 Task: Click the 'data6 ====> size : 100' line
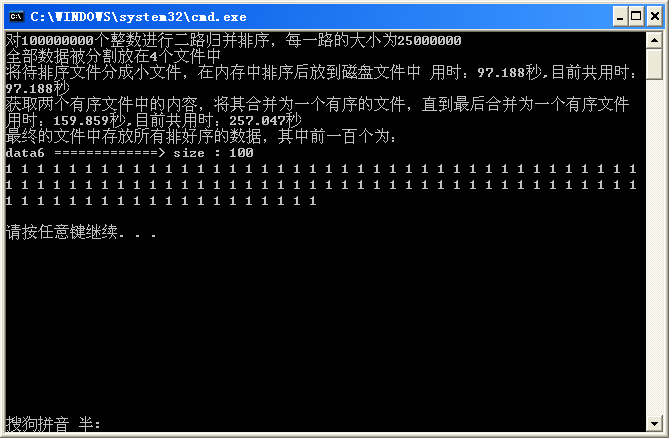pyautogui.click(x=130, y=153)
